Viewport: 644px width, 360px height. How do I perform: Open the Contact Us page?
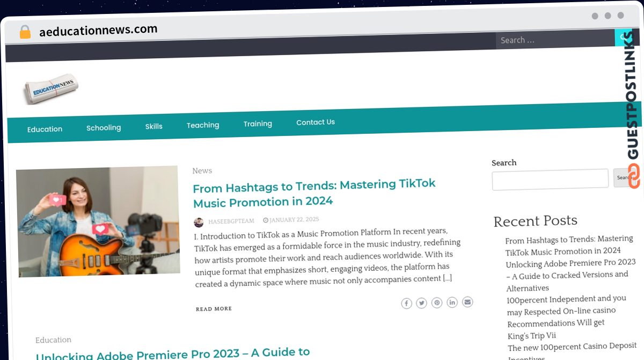coord(316,123)
